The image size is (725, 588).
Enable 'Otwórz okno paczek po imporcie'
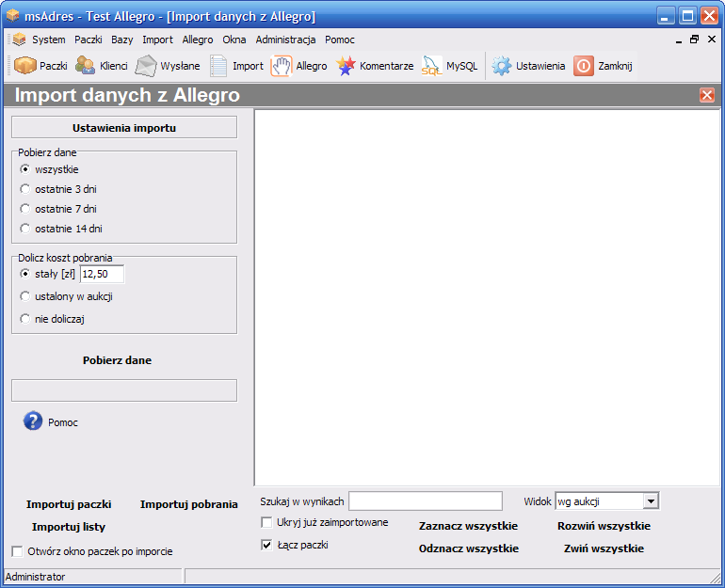[18, 551]
